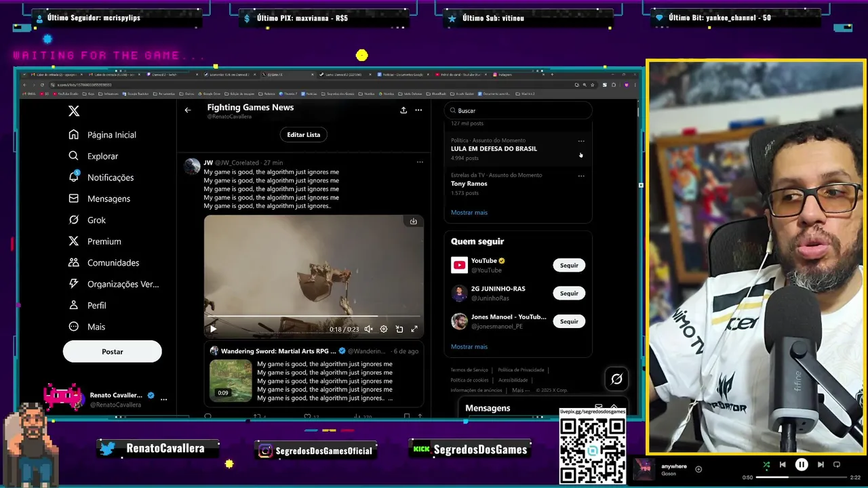Switch to the Notícias - Documentos Google tab
This screenshot has width=868, height=488.
click(404, 75)
